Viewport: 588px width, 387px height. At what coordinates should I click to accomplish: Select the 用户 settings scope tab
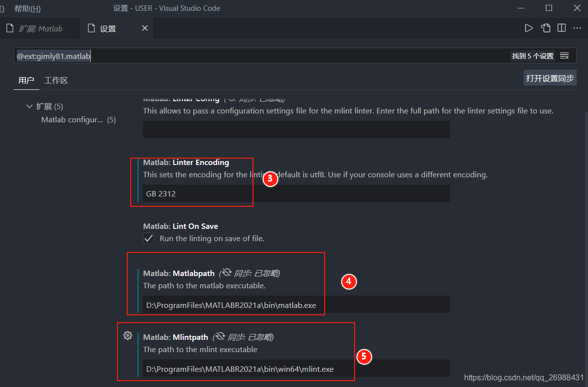(x=26, y=80)
